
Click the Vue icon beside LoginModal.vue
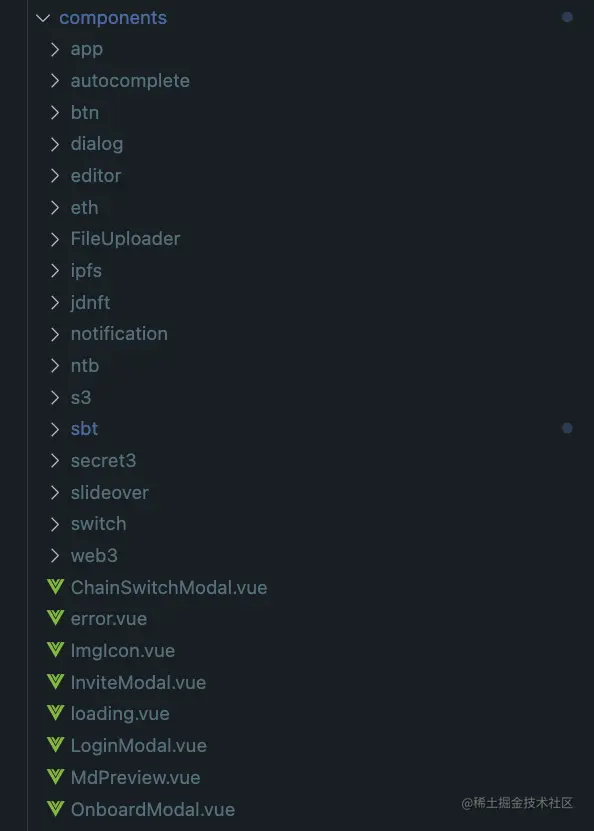56,745
